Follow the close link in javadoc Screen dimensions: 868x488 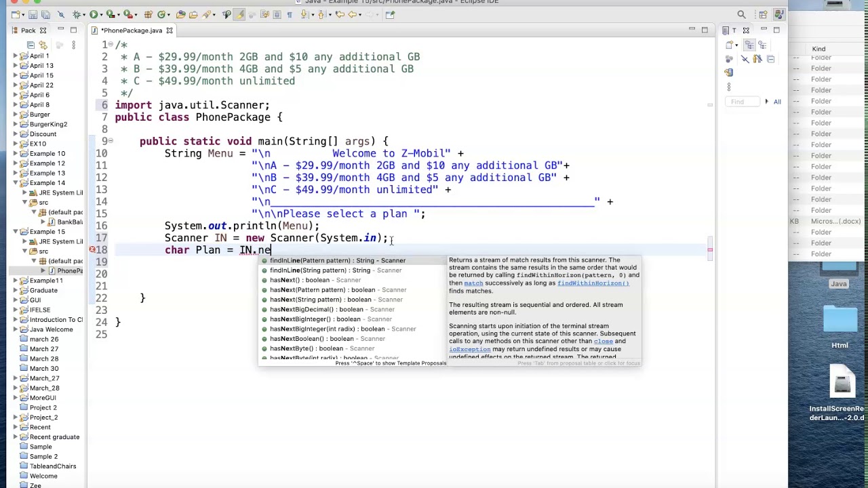click(603, 341)
